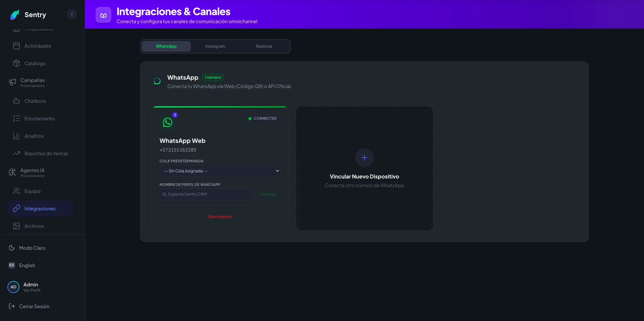
Task: Click the WhatsApp section chat bubble icon
Action: 157,81
